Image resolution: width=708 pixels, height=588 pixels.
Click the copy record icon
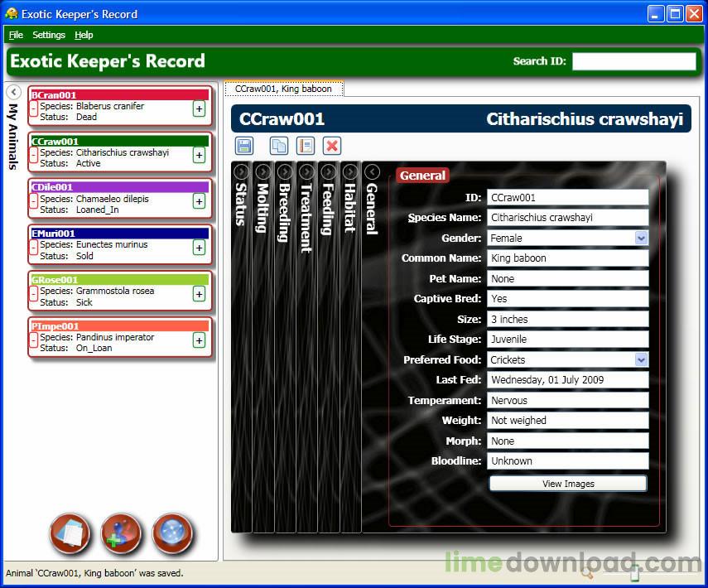(x=279, y=146)
